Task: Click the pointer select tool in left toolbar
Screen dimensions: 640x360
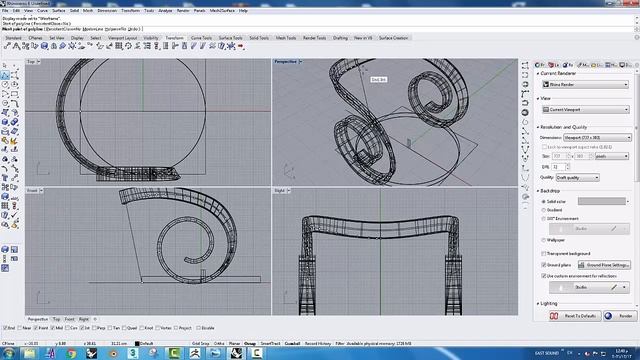Action: click(5, 65)
